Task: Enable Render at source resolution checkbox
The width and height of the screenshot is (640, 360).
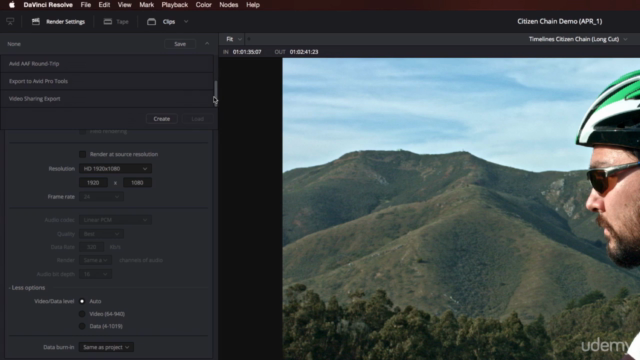Action: [x=82, y=154]
